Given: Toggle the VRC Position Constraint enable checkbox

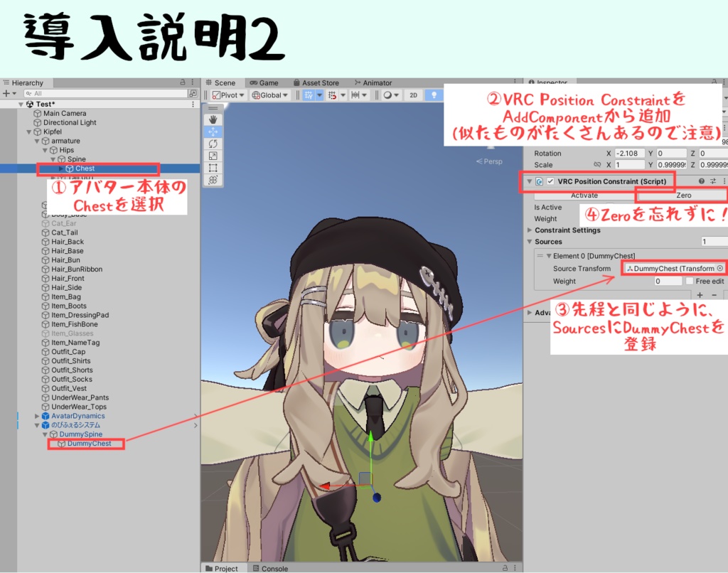Looking at the screenshot, I should pos(550,181).
